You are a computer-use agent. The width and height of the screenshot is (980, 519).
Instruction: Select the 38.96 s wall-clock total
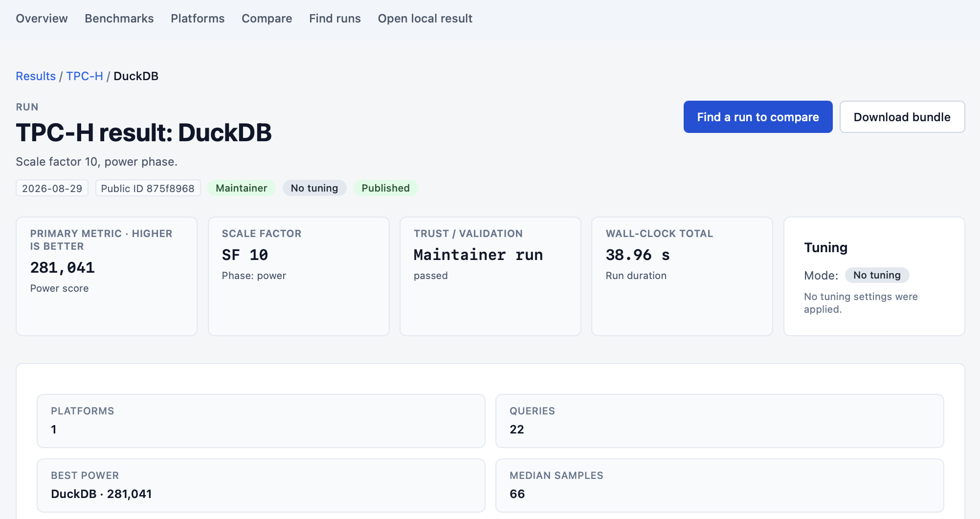click(638, 255)
